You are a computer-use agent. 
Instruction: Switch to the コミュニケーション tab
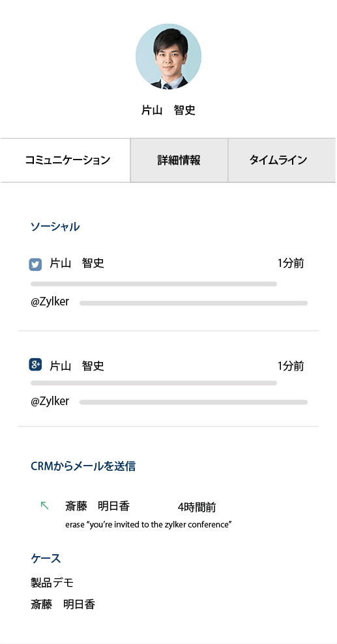point(66,160)
